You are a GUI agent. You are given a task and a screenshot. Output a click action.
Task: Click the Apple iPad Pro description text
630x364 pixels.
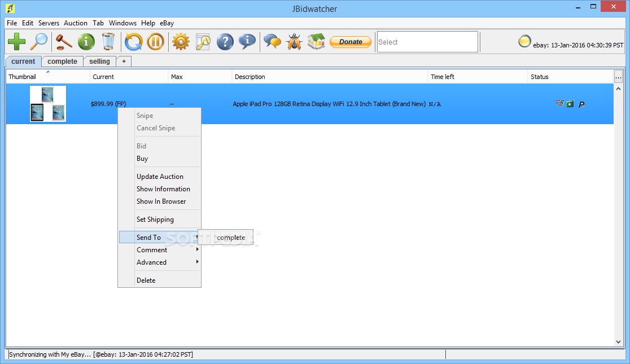(x=329, y=104)
